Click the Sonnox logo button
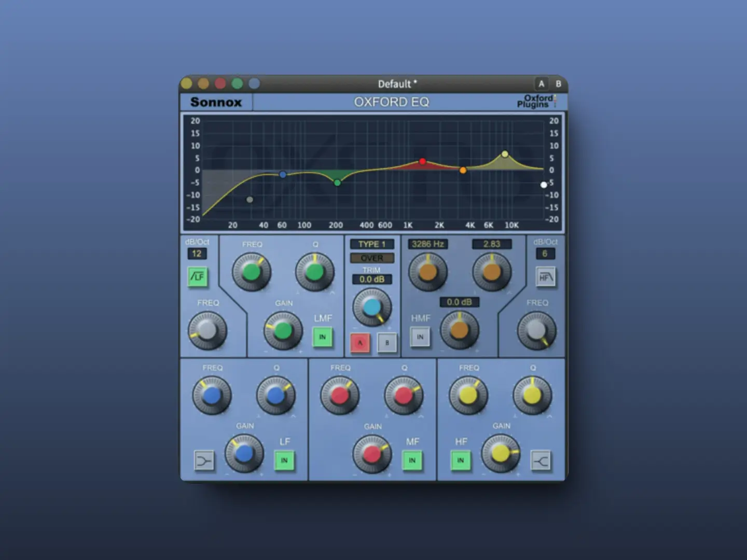This screenshot has width=747, height=560. [x=216, y=102]
